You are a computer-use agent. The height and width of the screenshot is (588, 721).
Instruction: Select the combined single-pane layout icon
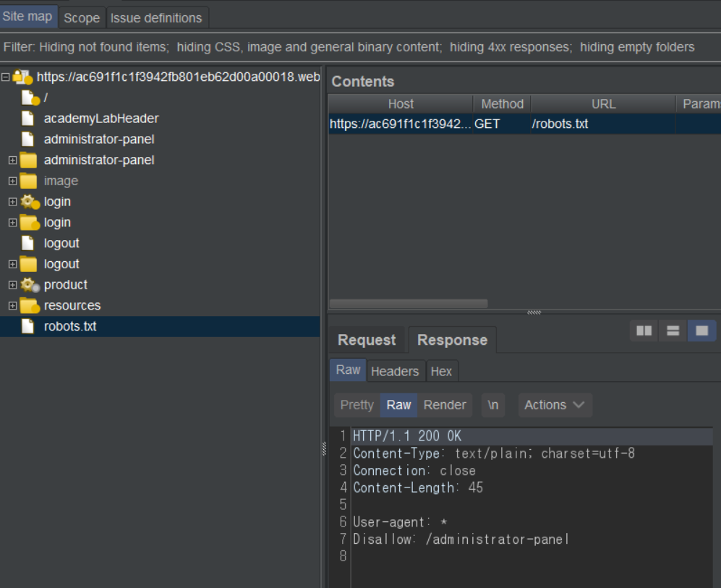701,331
